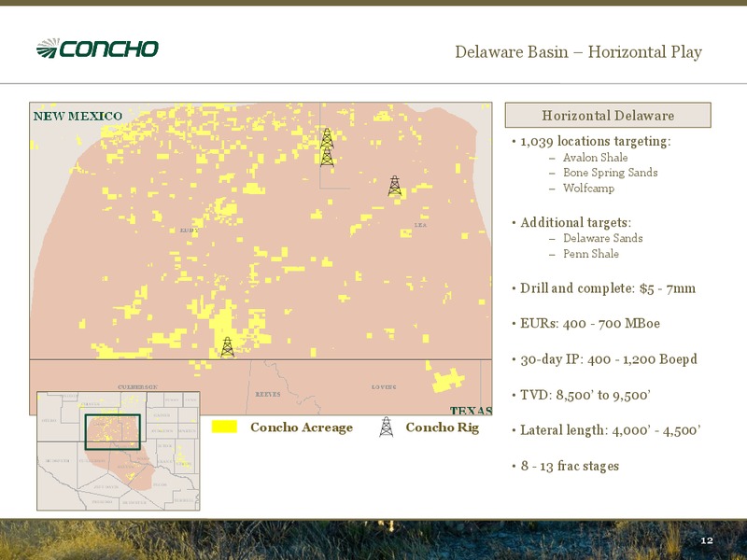Click the green rectangle on inset map
The image size is (747, 560).
click(112, 432)
